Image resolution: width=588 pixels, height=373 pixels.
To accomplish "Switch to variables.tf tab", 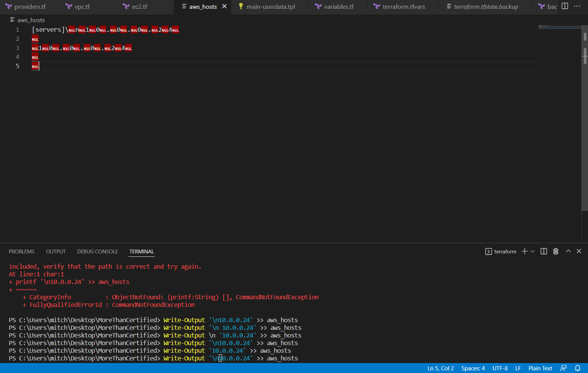I will point(339,7).
